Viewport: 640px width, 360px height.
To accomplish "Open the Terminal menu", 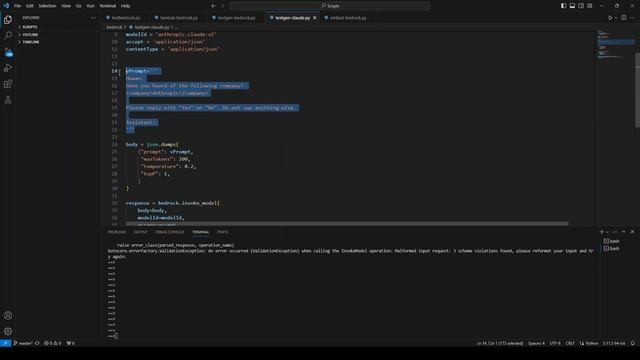I will [x=108, y=6].
